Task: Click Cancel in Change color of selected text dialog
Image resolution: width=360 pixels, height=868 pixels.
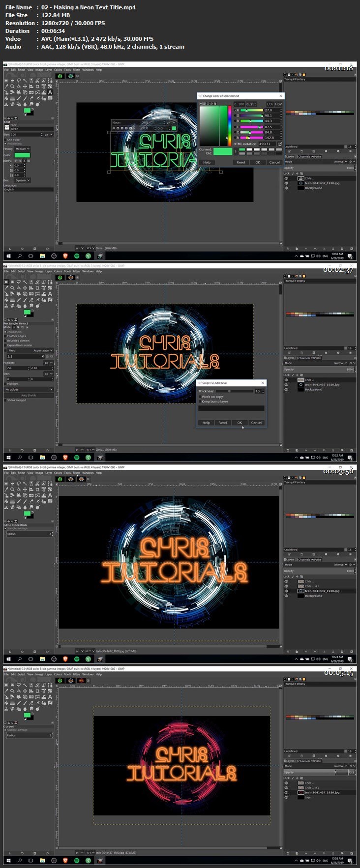Action: (x=274, y=162)
